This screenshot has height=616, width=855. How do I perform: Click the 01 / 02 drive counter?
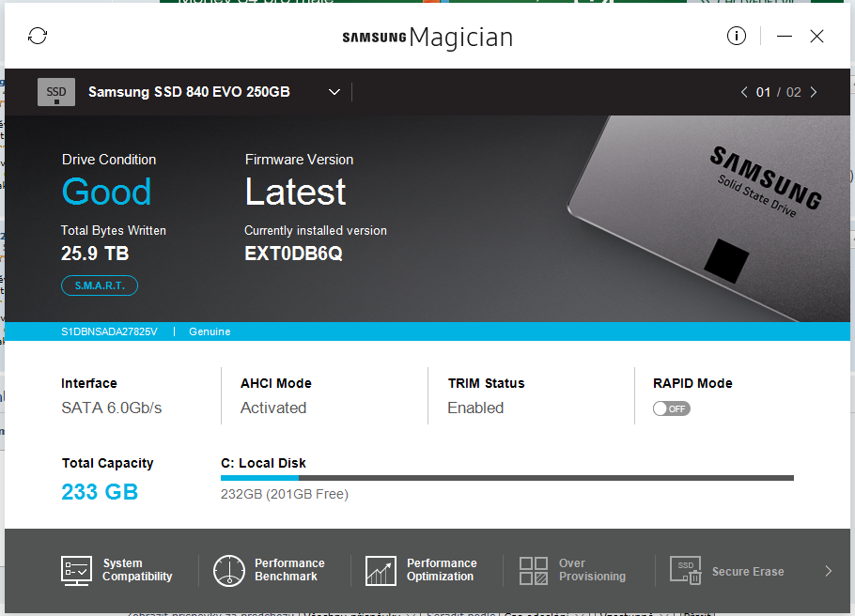click(778, 92)
